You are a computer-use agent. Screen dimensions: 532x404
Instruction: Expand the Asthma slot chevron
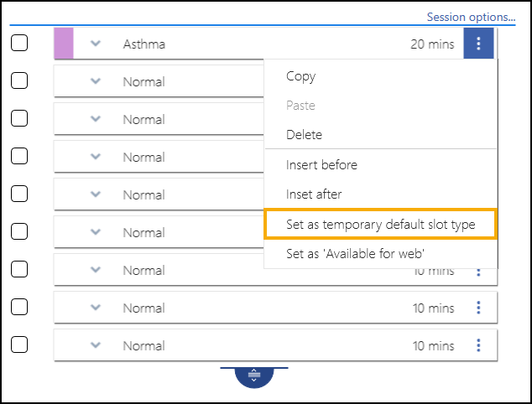pyautogui.click(x=96, y=44)
